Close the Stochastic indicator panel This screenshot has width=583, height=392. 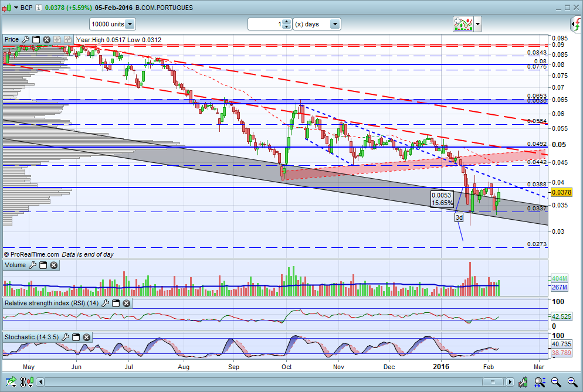[x=87, y=337]
